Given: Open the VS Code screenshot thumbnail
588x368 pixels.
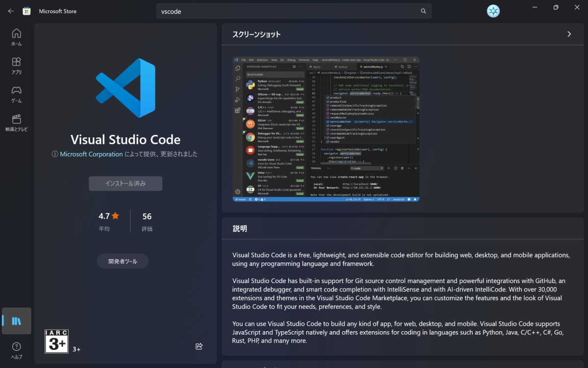Looking at the screenshot, I should coord(325,129).
